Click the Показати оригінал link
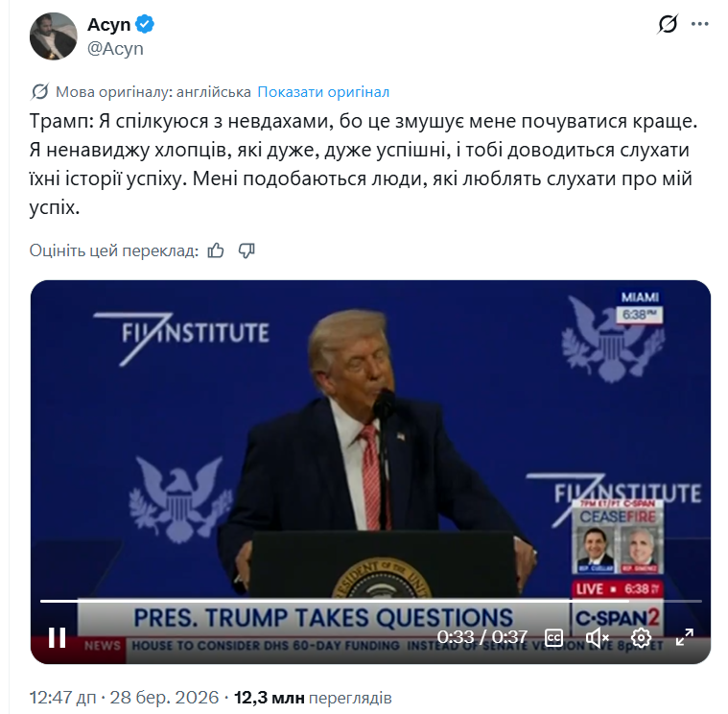The width and height of the screenshot is (728, 714). point(323,92)
